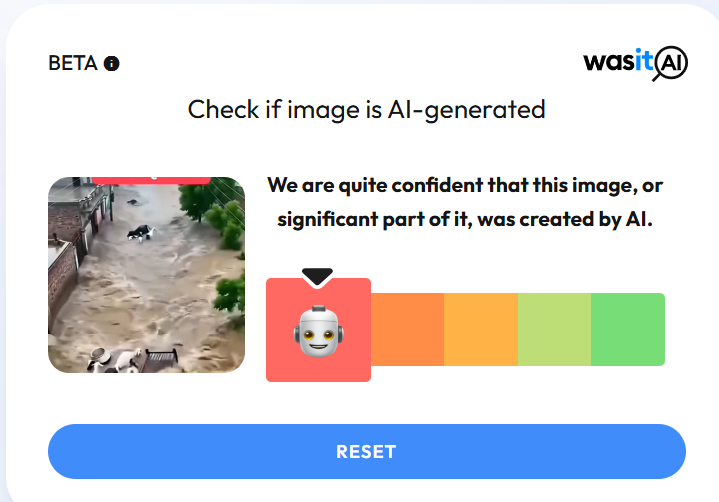Select the light green scale segment

coord(554,329)
